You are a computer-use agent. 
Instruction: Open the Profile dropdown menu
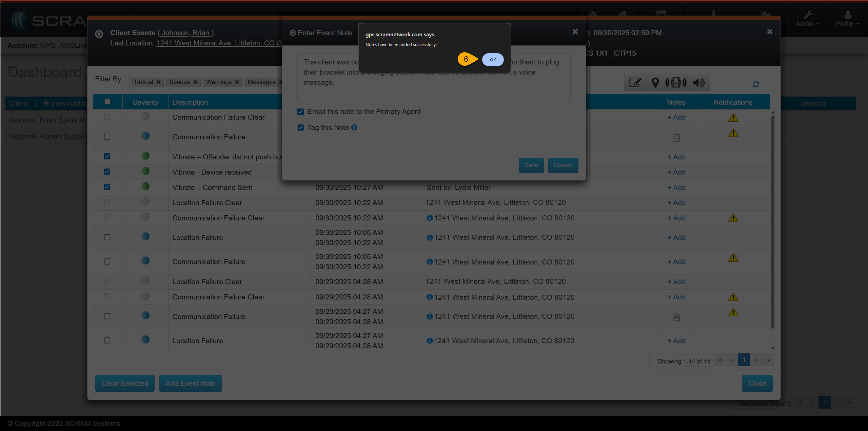point(847,19)
